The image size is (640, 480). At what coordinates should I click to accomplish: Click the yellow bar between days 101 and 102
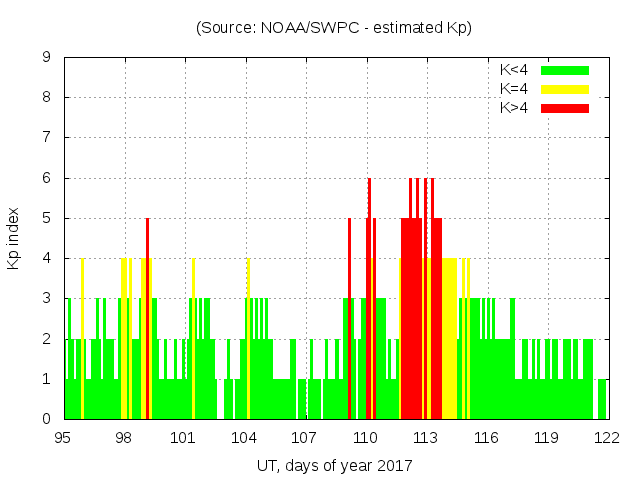click(193, 340)
